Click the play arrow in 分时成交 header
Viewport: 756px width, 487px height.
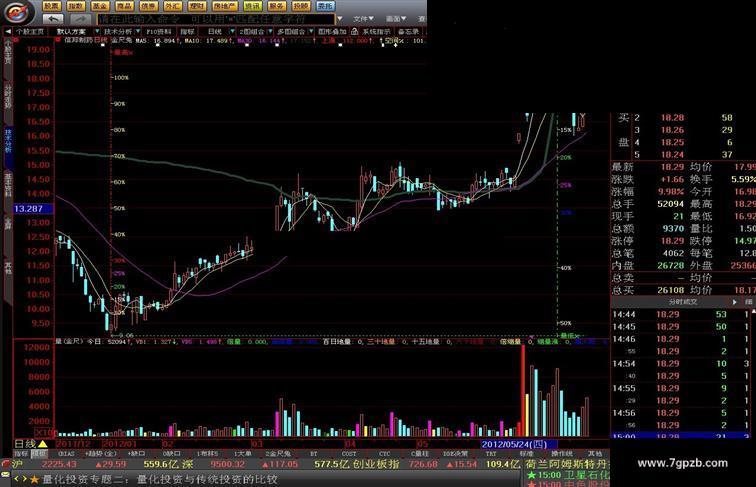click(x=735, y=302)
